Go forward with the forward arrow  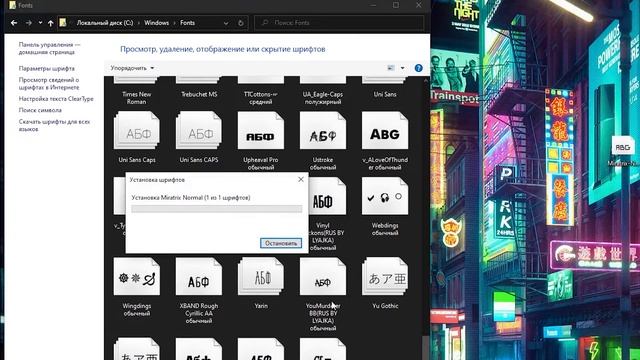pos(29,23)
